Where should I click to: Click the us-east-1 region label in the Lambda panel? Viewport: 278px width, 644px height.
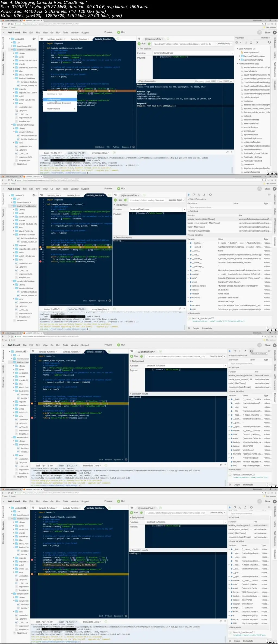click(265, 38)
